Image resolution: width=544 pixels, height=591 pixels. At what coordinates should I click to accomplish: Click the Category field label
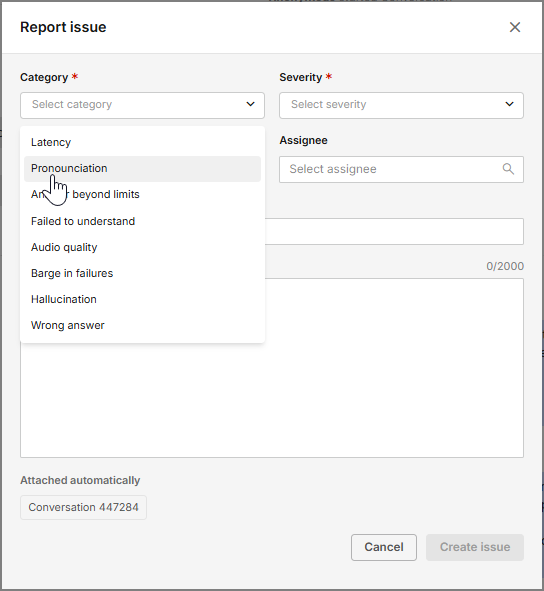point(44,77)
